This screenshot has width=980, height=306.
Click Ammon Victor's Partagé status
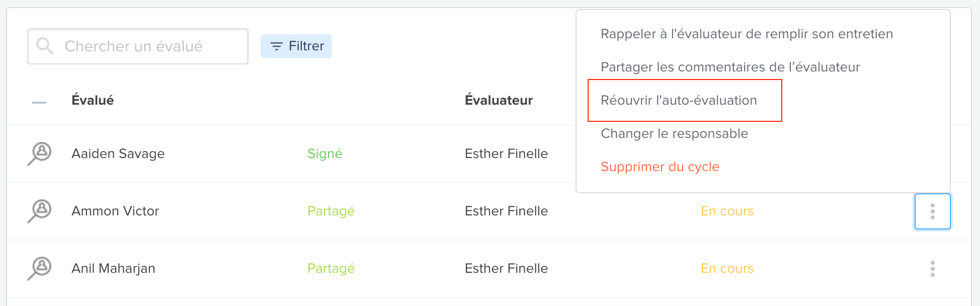pyautogui.click(x=331, y=211)
